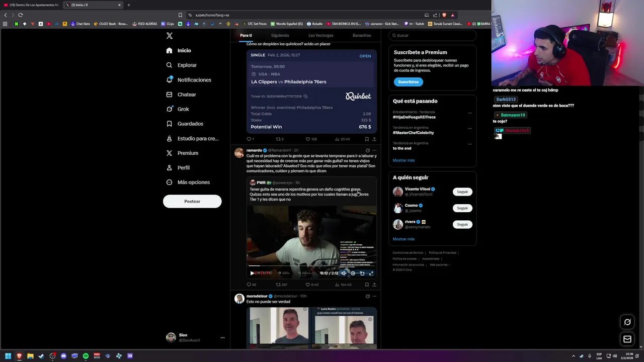Open Chat Stats bookmark
Screen dimensions: 644x362
click(x=80, y=24)
